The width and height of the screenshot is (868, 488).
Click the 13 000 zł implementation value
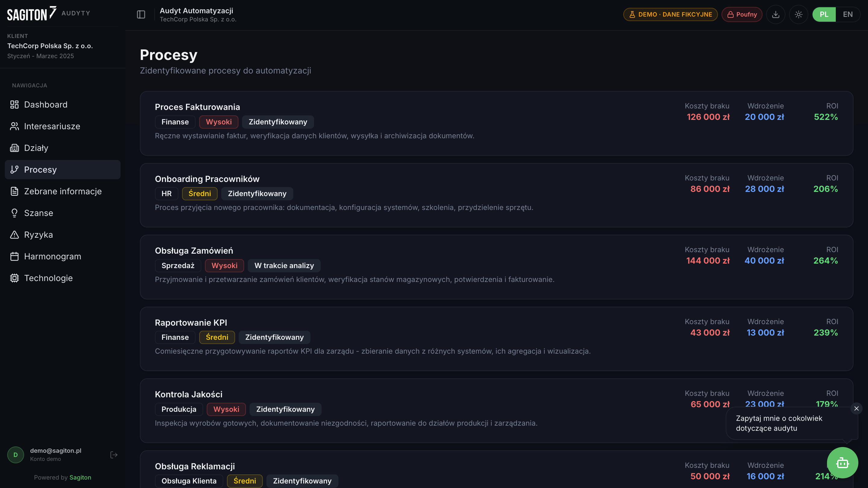[765, 333]
